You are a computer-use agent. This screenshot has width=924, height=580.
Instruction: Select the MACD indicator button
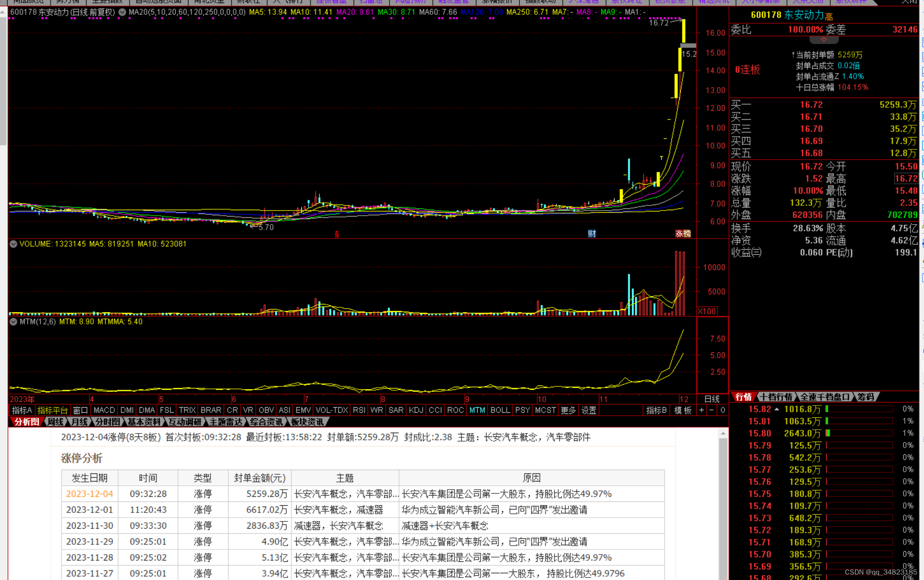tap(104, 410)
